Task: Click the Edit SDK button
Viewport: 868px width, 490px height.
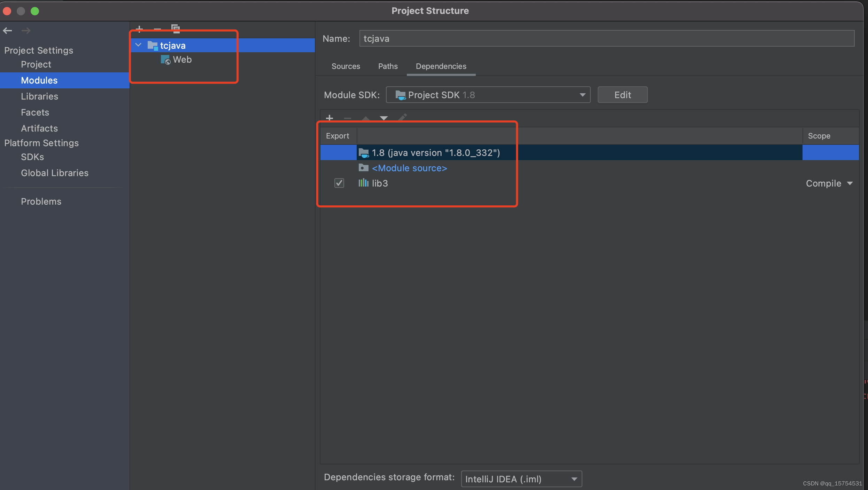Action: click(x=622, y=95)
